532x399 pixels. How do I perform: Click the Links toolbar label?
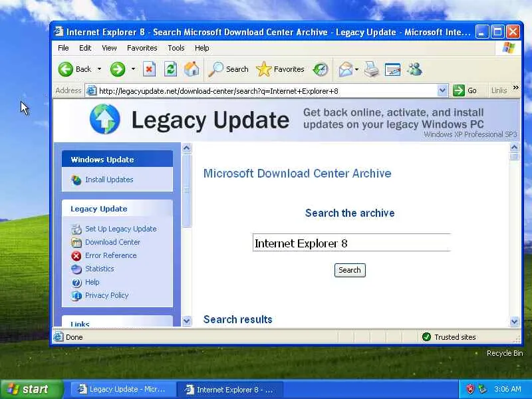[x=499, y=90]
